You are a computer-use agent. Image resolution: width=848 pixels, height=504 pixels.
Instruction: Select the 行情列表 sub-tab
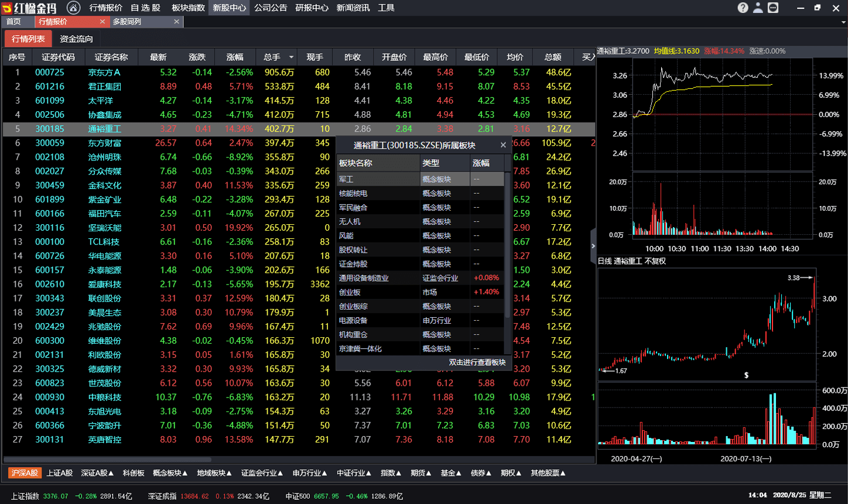28,39
